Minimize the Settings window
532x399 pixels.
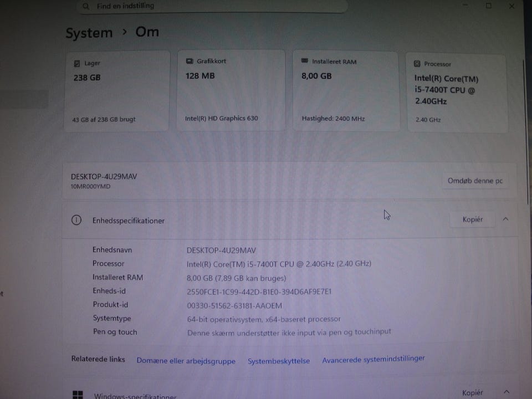(465, 6)
